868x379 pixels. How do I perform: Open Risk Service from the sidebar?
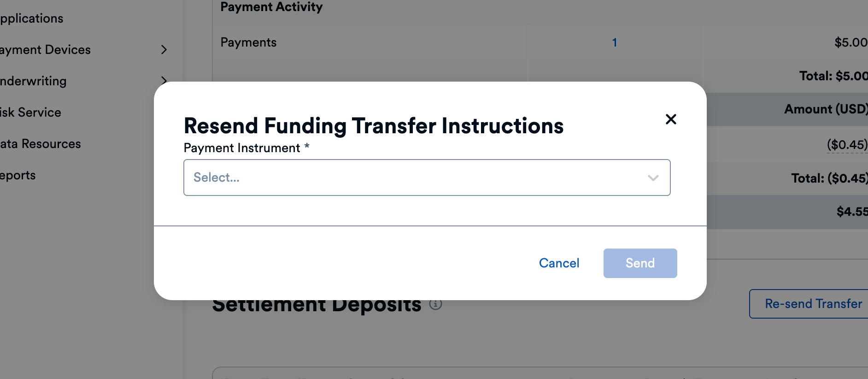pos(30,113)
